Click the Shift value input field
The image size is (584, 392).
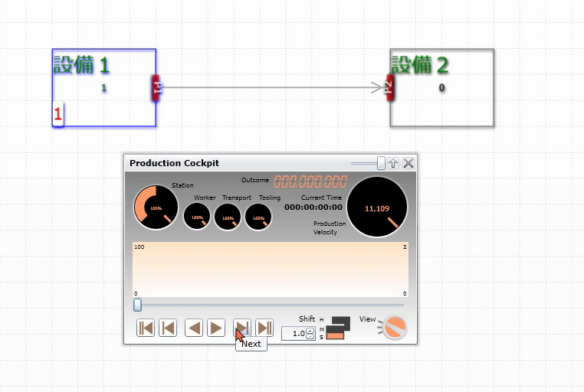pos(294,333)
